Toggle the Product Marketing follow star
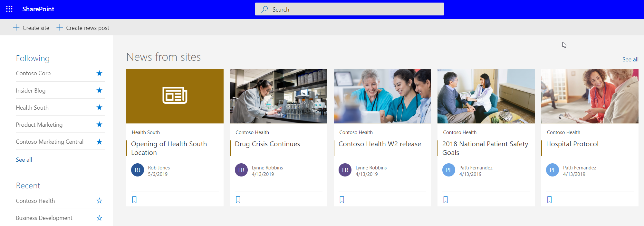The width and height of the screenshot is (644, 226). [99, 124]
